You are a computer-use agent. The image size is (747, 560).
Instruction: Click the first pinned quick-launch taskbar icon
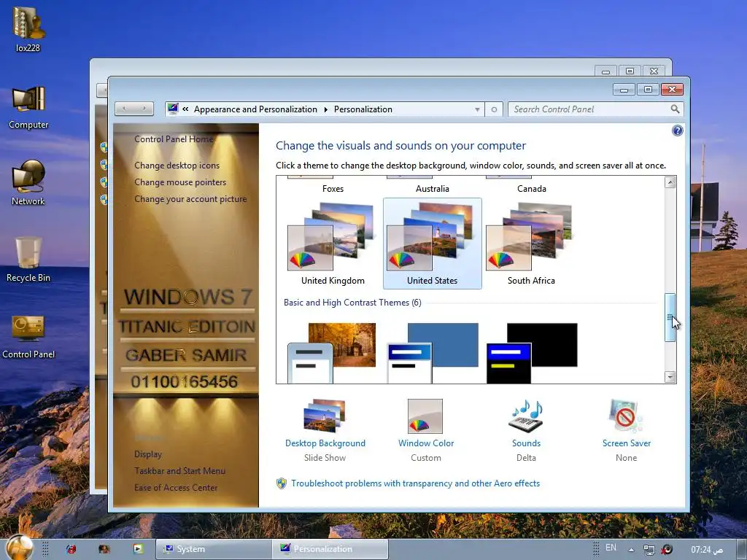tap(71, 549)
